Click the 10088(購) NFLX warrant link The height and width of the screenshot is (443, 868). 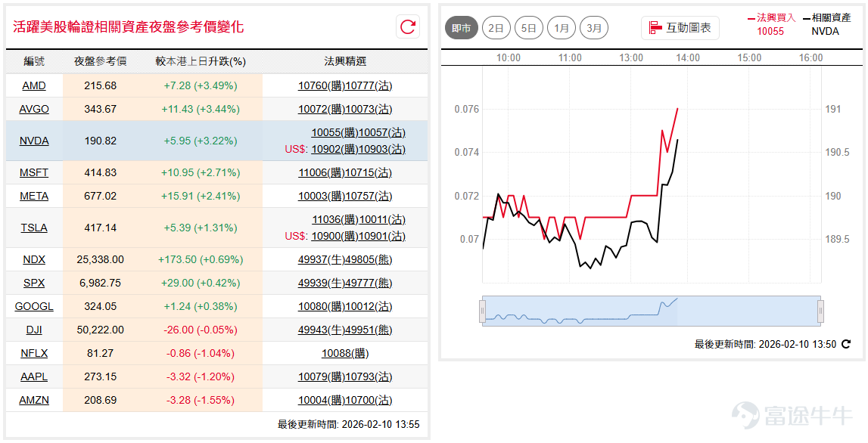345,353
